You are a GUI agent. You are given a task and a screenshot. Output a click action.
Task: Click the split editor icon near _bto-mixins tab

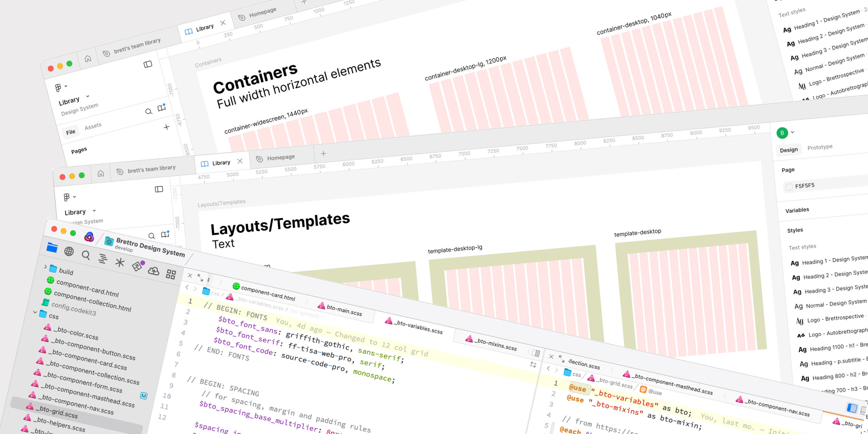coord(536,353)
